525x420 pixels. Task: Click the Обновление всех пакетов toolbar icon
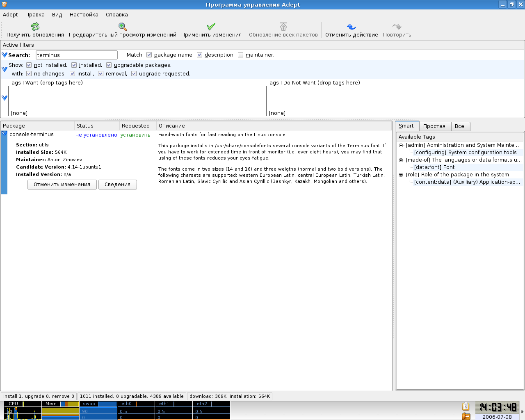pos(283,27)
